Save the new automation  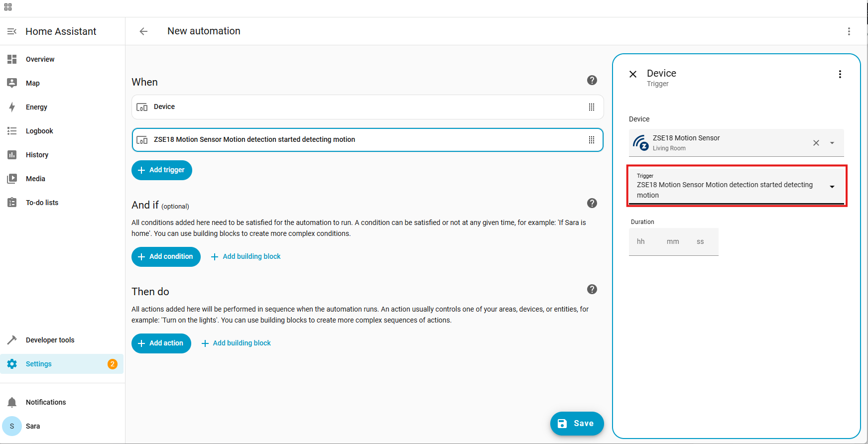(x=577, y=424)
